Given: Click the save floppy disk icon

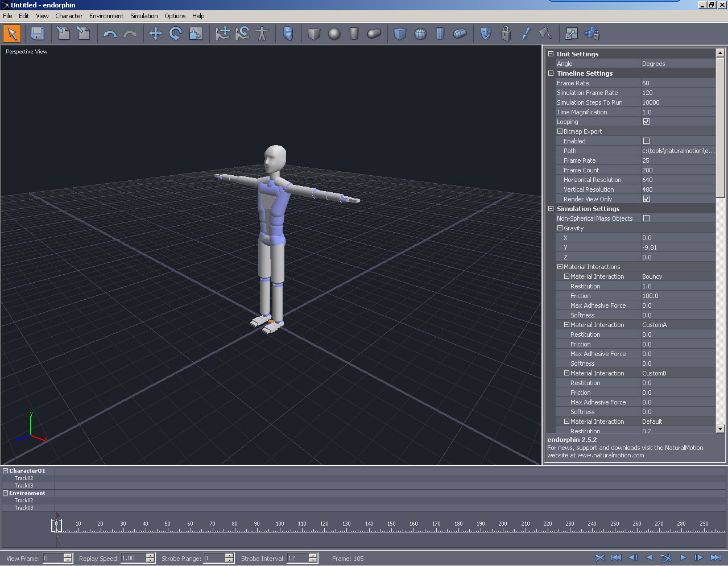Looking at the screenshot, I should click(38, 34).
